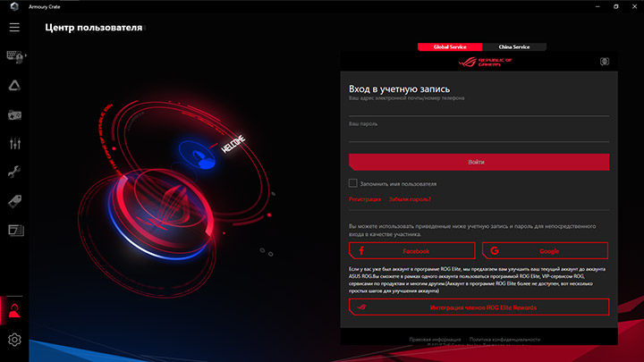Viewport: 644px width, 362px height.
Task: Open Aura Sync triangle icon
Action: pos(14,86)
